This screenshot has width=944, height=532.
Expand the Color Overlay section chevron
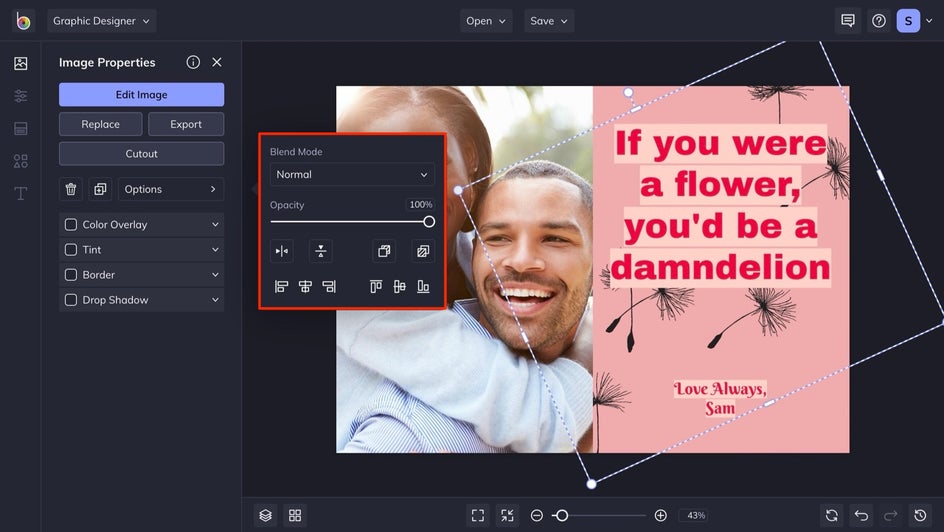pos(215,224)
